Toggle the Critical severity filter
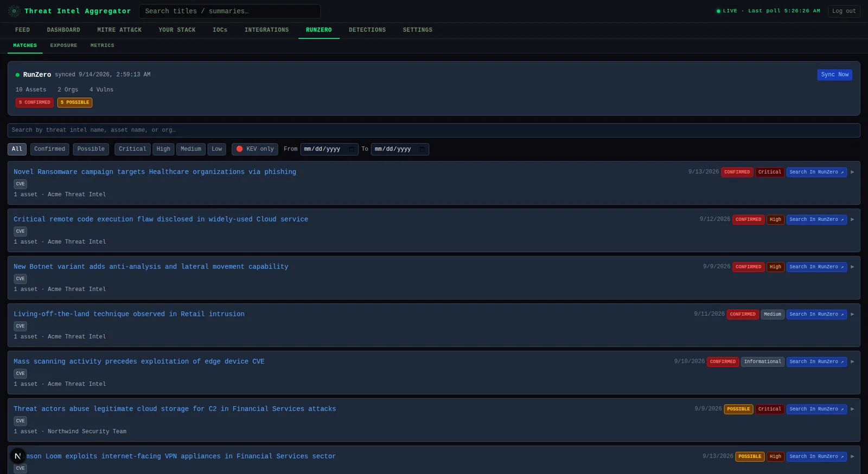868x474 pixels. click(x=132, y=149)
